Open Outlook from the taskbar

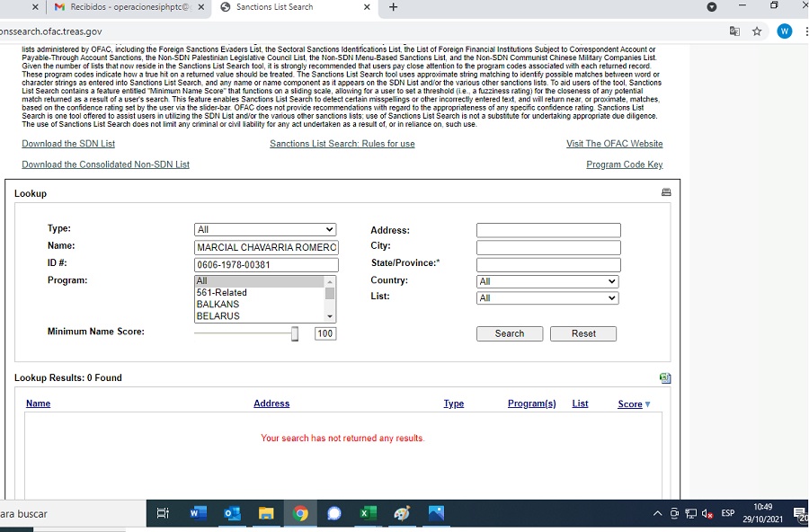click(x=232, y=514)
